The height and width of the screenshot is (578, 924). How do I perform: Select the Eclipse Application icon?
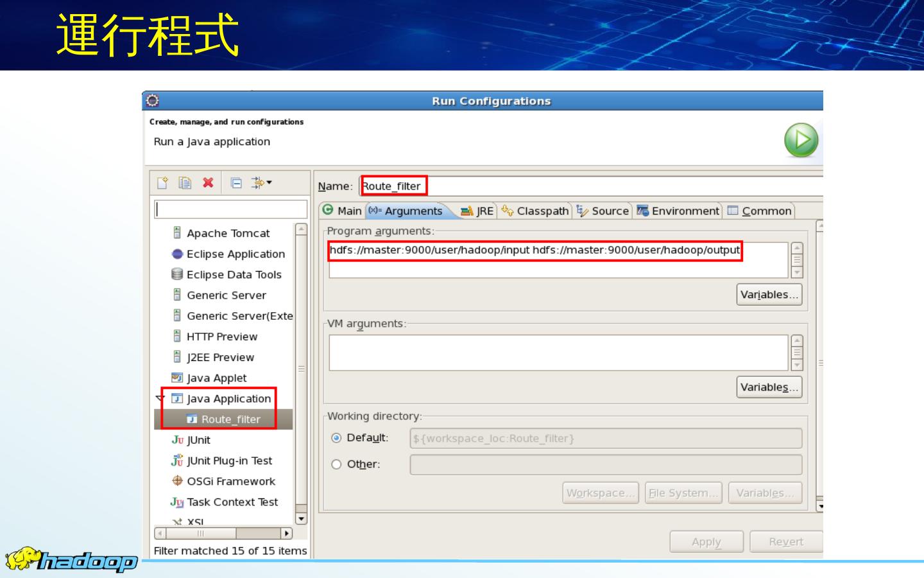click(x=178, y=254)
